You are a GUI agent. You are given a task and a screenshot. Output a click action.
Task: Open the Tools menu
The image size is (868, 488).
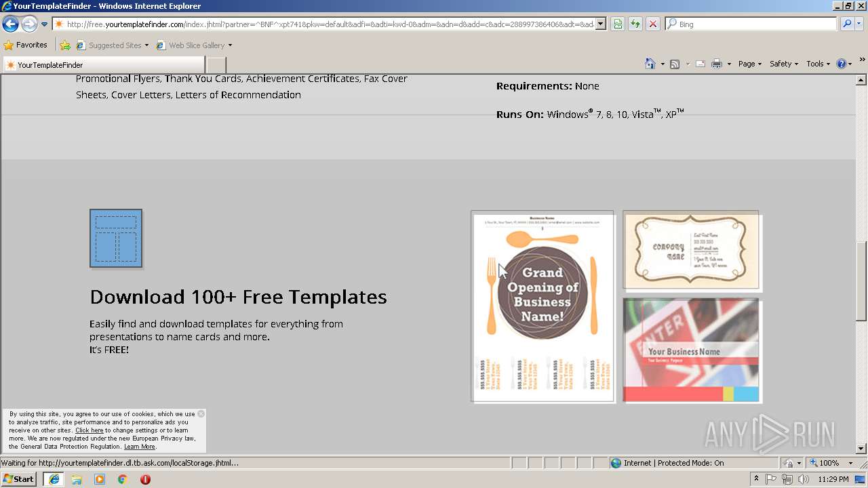pyautogui.click(x=818, y=64)
